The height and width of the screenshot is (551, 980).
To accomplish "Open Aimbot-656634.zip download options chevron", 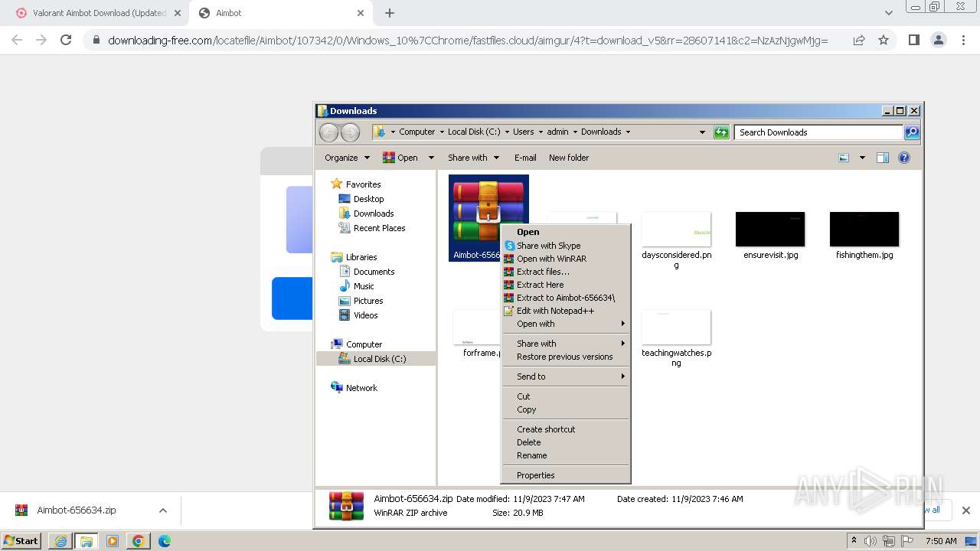I will 162,510.
